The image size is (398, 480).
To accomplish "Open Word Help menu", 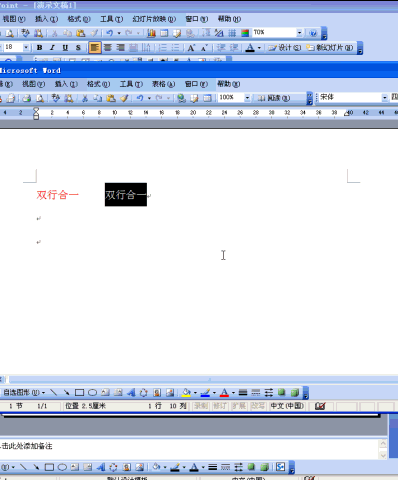I will (x=229, y=84).
